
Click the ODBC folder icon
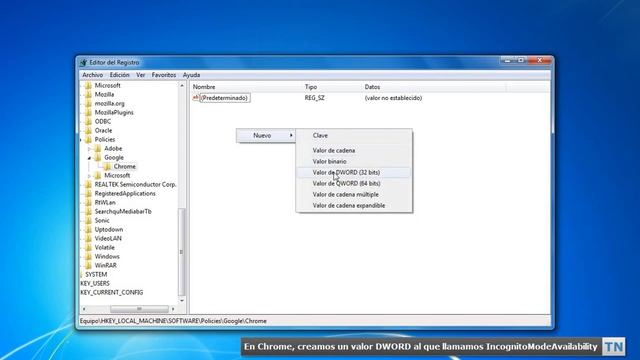click(88, 122)
